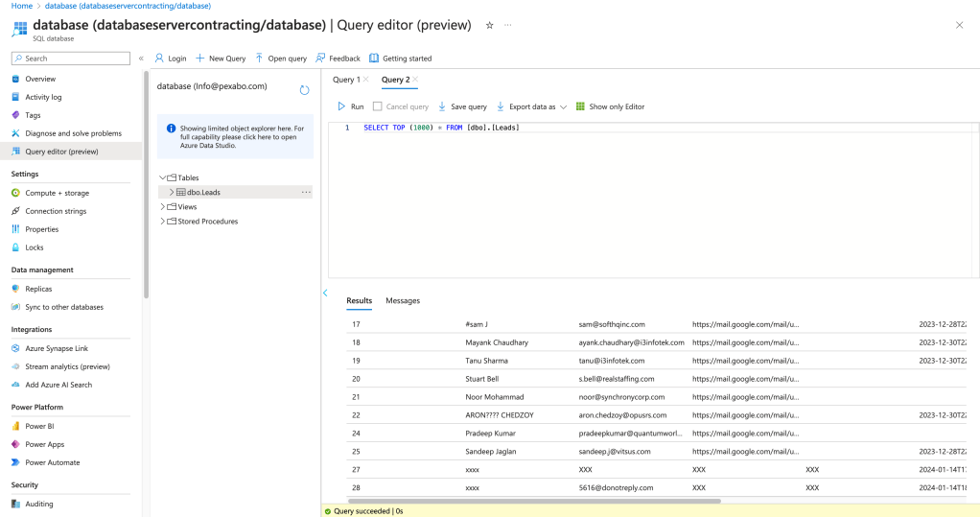This screenshot has width=980, height=517.
Task: Open Getting started guide
Action: tap(401, 59)
